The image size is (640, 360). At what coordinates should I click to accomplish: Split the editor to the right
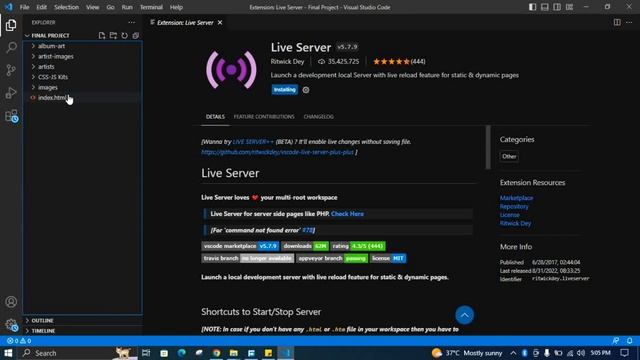point(617,22)
